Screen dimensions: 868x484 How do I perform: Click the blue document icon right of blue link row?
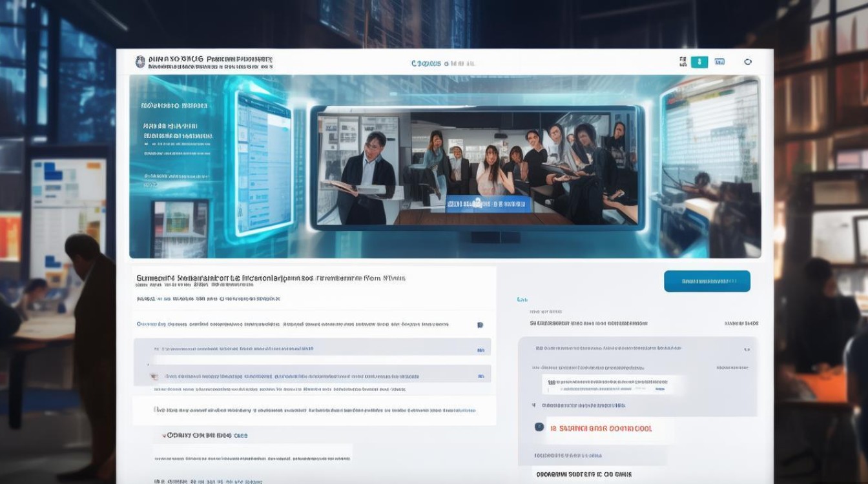pyautogui.click(x=480, y=325)
